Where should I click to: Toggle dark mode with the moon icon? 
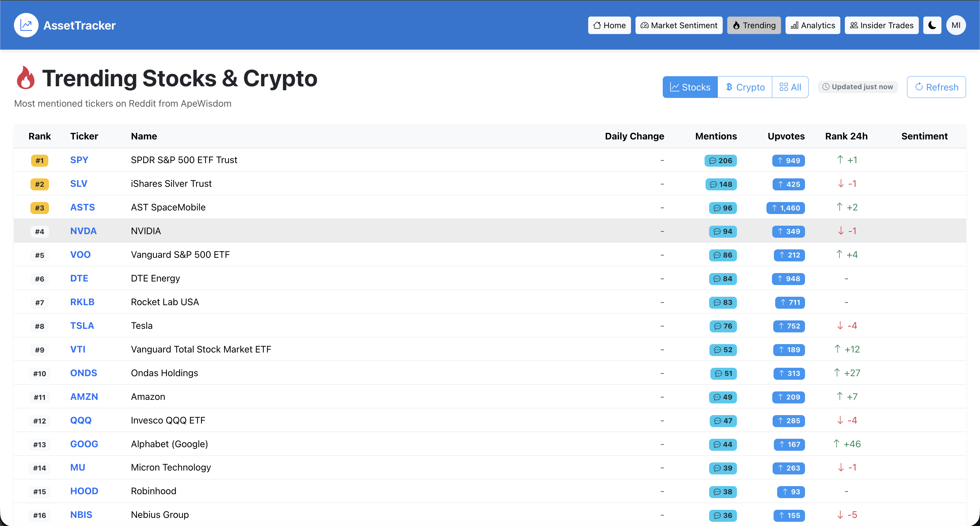click(x=932, y=25)
